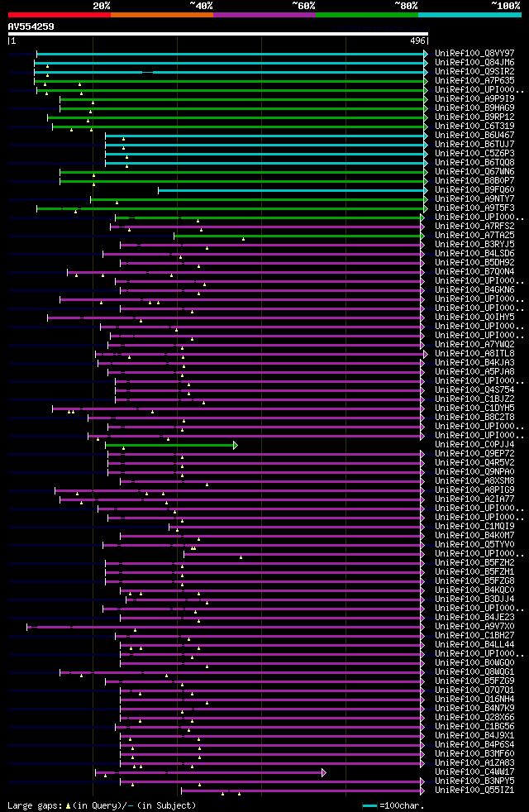Click the purple alignment bar for UniRef100_B5DH92
This screenshot has height=812, width=529.
click(x=271, y=263)
